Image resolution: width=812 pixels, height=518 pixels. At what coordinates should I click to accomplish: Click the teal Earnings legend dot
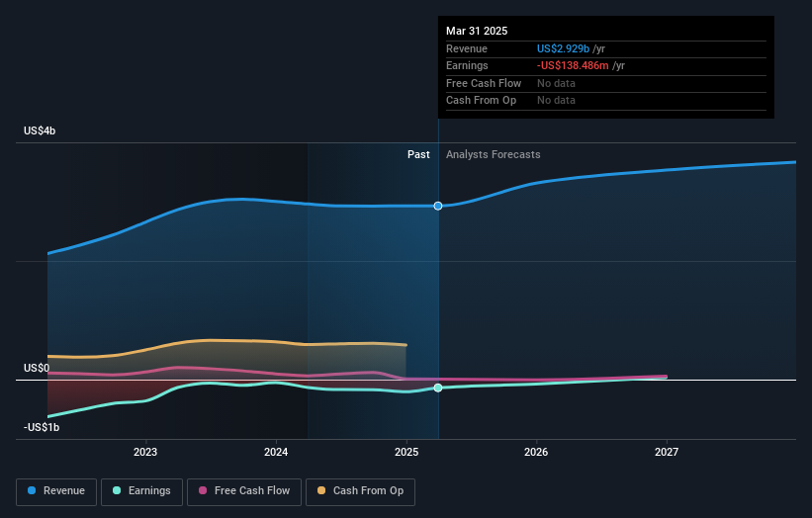(x=117, y=490)
